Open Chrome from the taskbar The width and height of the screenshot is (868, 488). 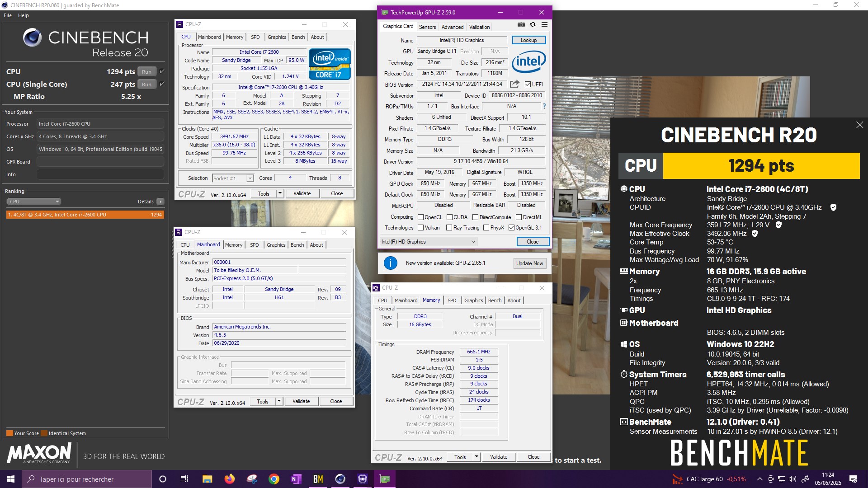click(274, 479)
